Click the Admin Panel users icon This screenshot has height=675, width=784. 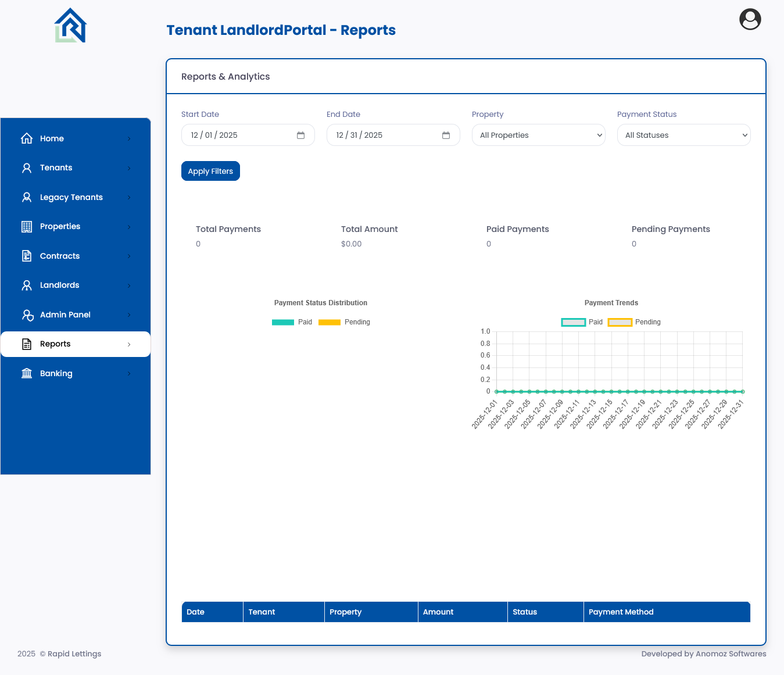click(x=27, y=315)
